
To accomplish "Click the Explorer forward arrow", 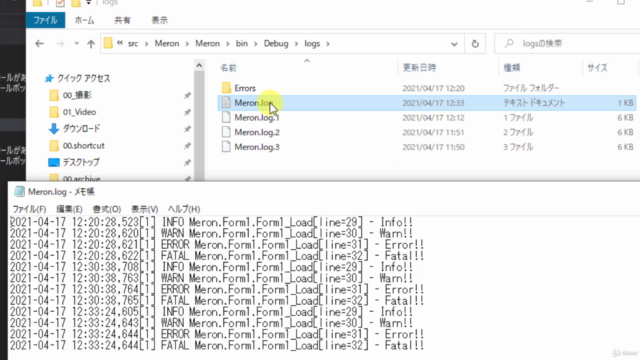I will (60, 44).
